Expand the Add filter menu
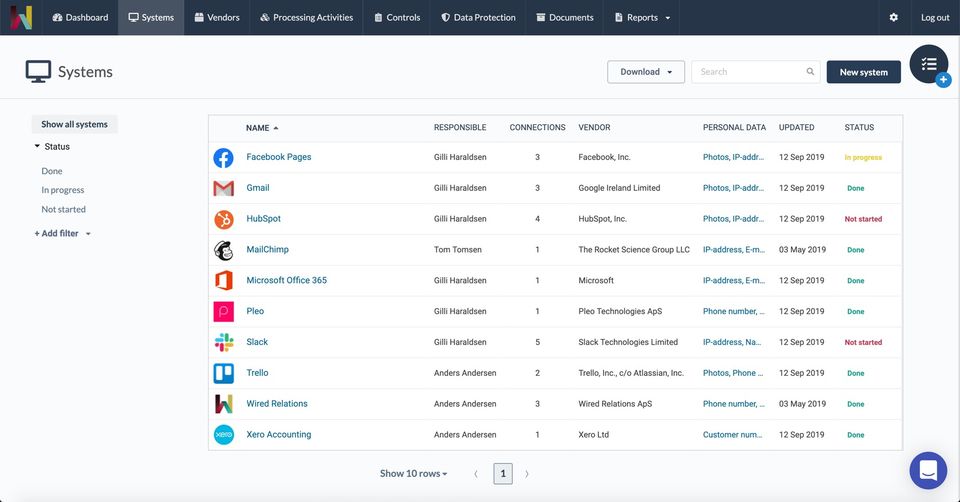Image resolution: width=960 pixels, height=502 pixels. 62,234
